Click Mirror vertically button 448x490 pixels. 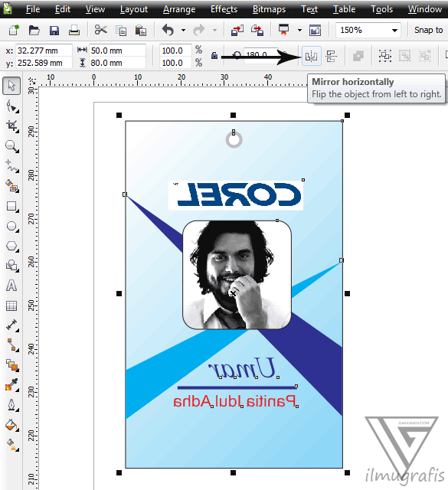click(x=331, y=56)
